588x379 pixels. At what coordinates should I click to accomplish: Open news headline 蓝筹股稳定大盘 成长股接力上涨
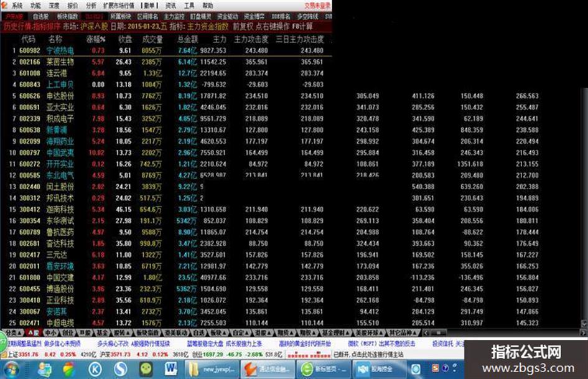(x=225, y=344)
